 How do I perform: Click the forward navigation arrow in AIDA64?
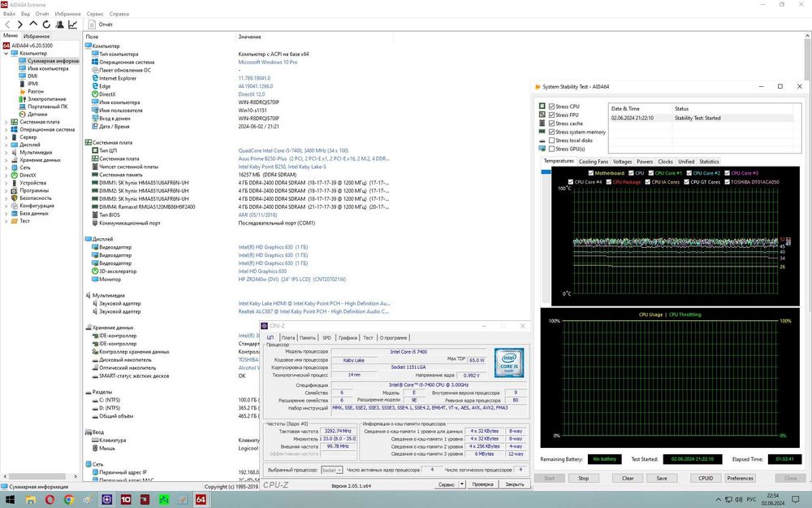pos(19,24)
